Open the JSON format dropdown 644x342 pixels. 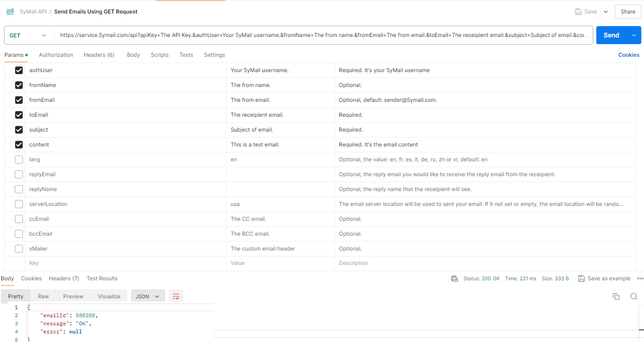(148, 296)
